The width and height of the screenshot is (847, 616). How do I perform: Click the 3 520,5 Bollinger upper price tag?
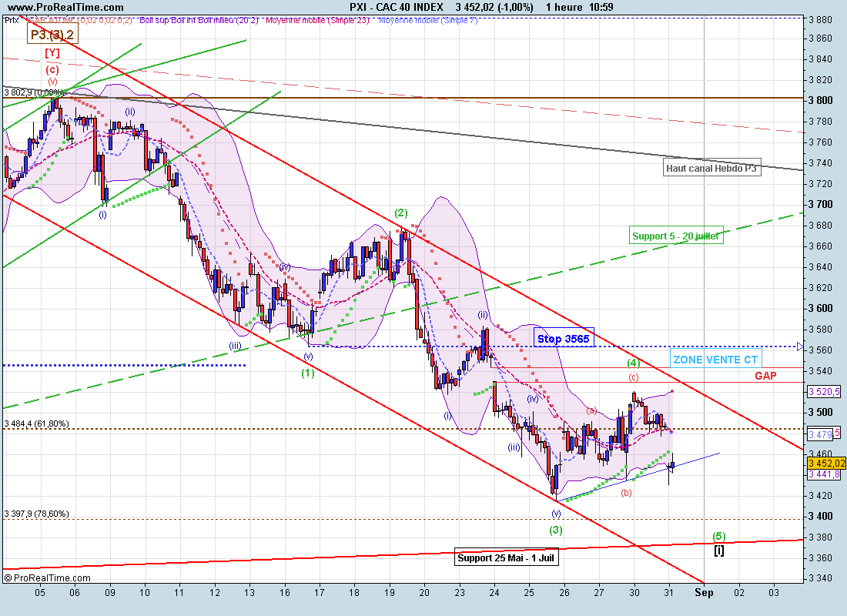[825, 392]
